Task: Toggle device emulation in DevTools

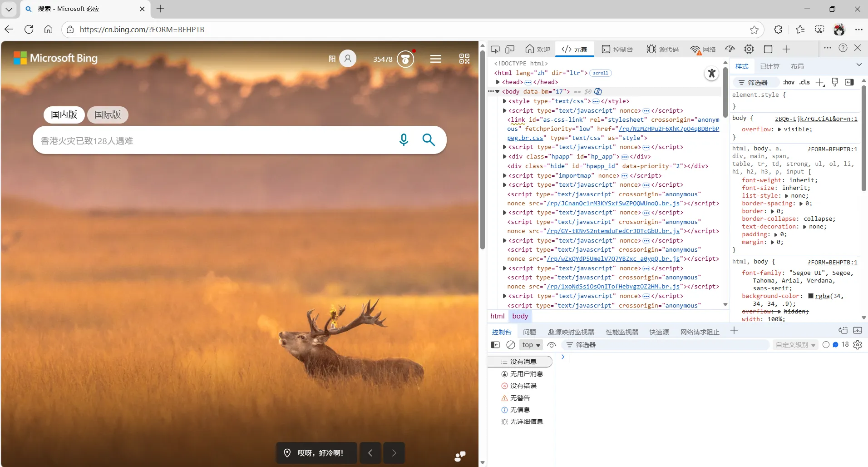Action: [510, 49]
